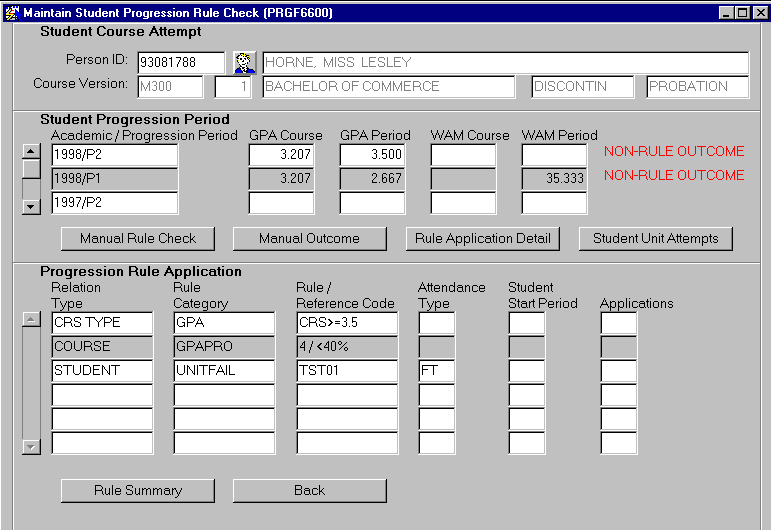This screenshot has width=771, height=530.
Task: Click the GPA Period field showing 3.500
Action: click(372, 155)
